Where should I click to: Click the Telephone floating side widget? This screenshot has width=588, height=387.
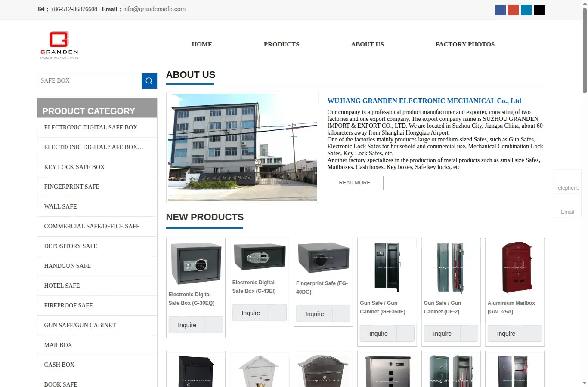pyautogui.click(x=567, y=181)
